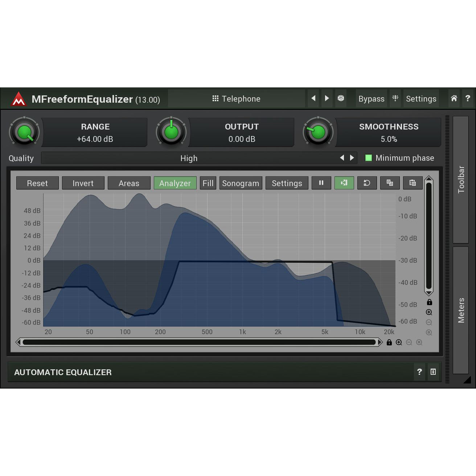Toggle the Minimum phase checkbox
The height and width of the screenshot is (476, 476).
(x=368, y=158)
